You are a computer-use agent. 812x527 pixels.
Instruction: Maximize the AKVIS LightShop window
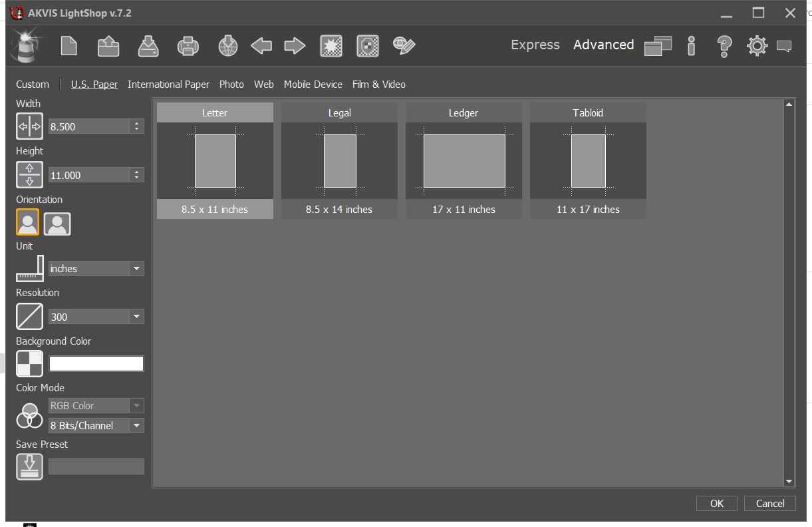click(758, 13)
